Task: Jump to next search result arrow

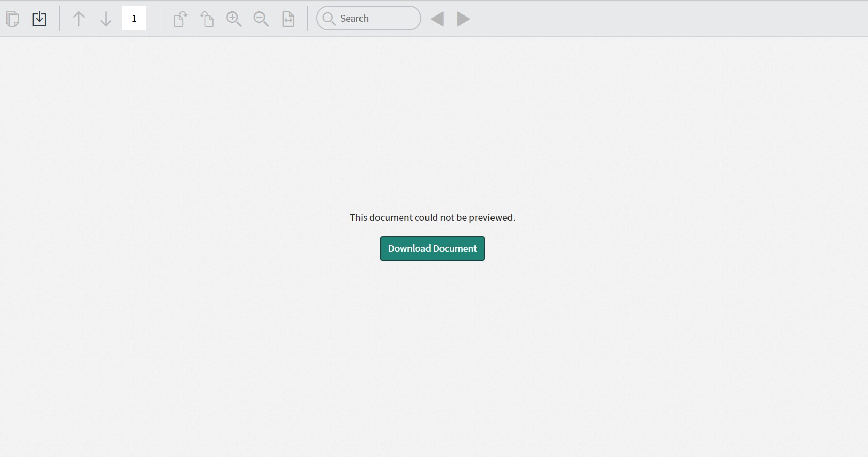Action: (464, 19)
